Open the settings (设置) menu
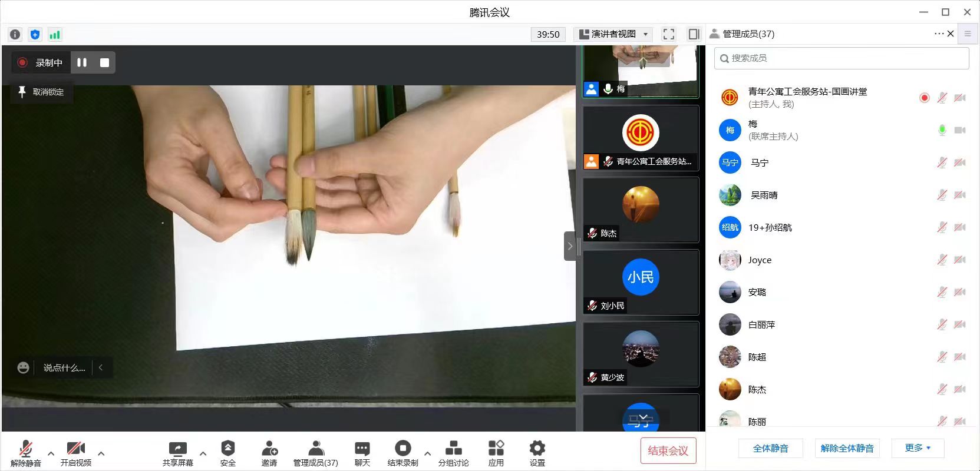The width and height of the screenshot is (980, 471). (x=537, y=453)
